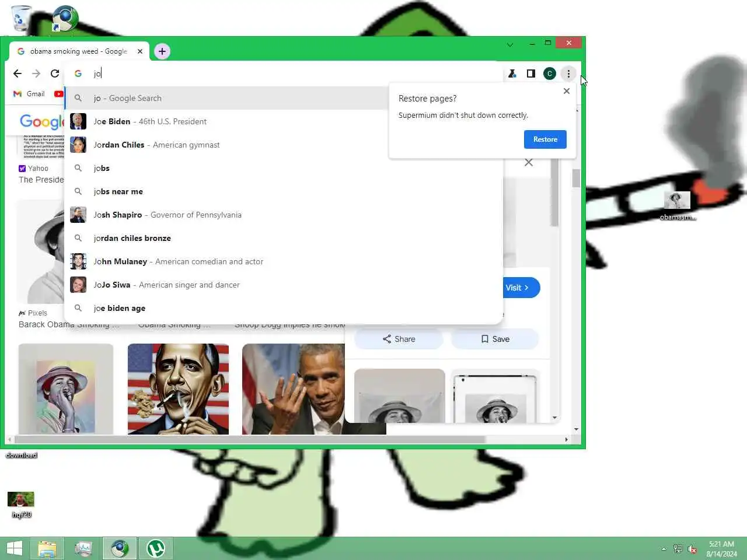This screenshot has height=560, width=747.
Task: Go forward with the forward arrow
Action: pos(36,73)
